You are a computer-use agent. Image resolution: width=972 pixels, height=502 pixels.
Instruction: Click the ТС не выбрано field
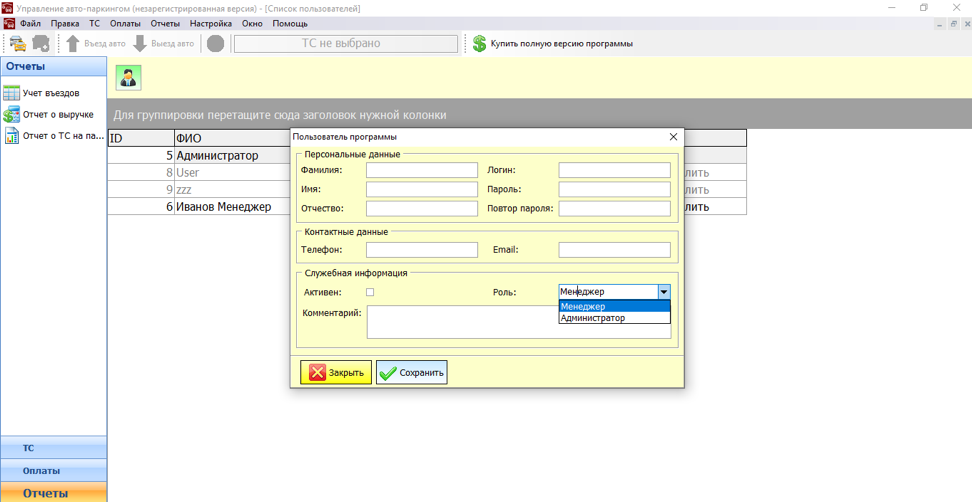(345, 43)
